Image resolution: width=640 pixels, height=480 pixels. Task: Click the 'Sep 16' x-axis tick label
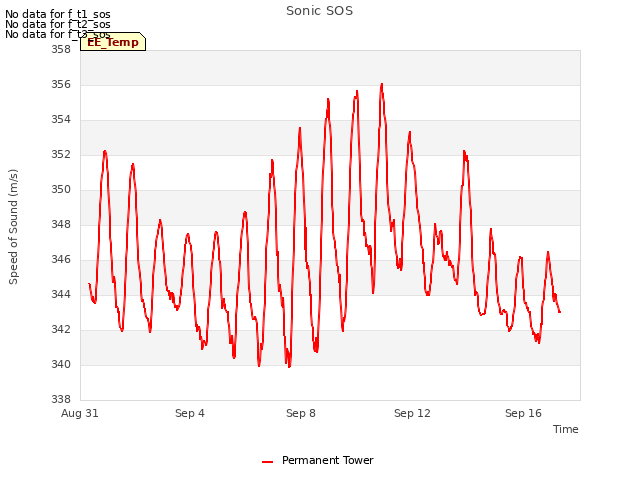[x=523, y=413]
